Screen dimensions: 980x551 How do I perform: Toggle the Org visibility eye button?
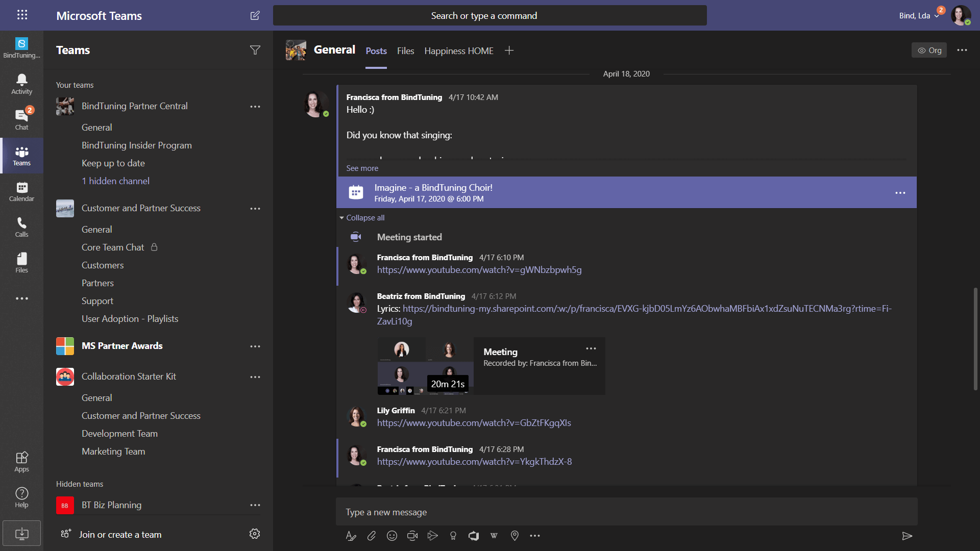[929, 50]
